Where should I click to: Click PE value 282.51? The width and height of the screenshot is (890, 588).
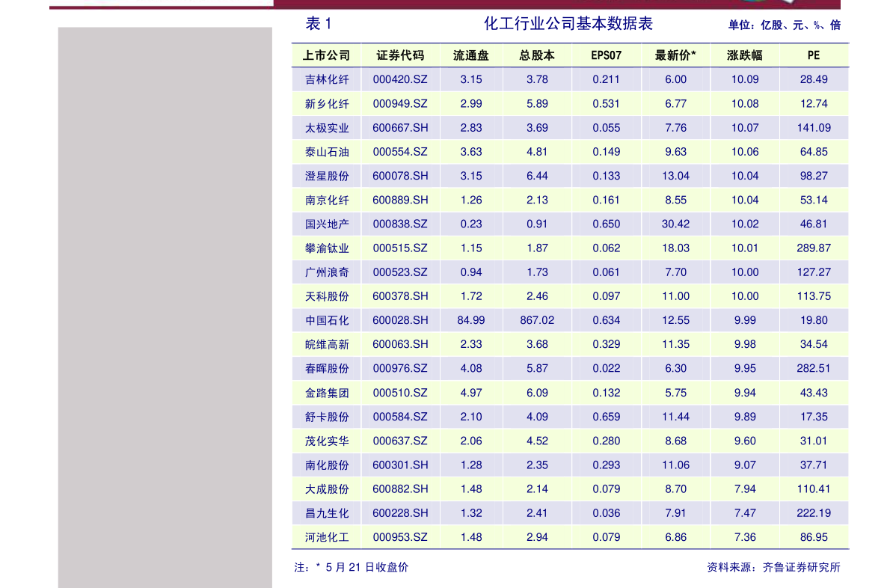pos(814,369)
